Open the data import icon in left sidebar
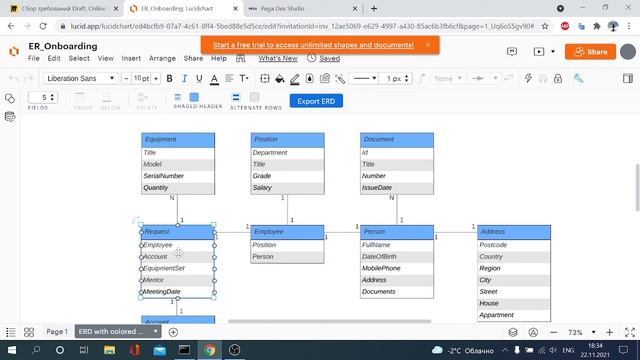This screenshot has height=360, width=640. (10, 117)
